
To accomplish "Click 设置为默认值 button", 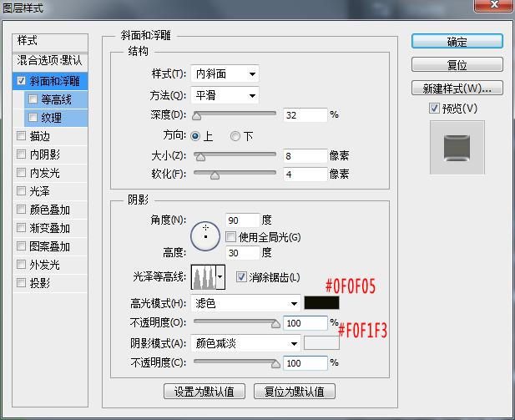I will [204, 391].
